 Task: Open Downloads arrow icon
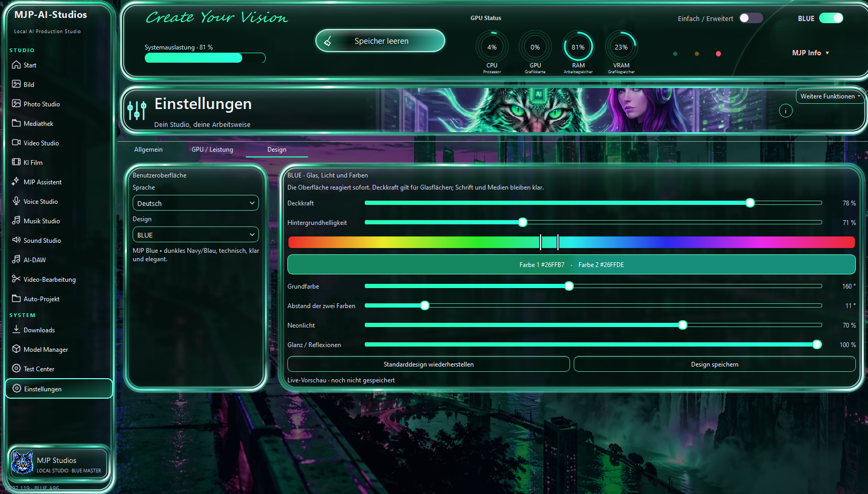coord(16,330)
